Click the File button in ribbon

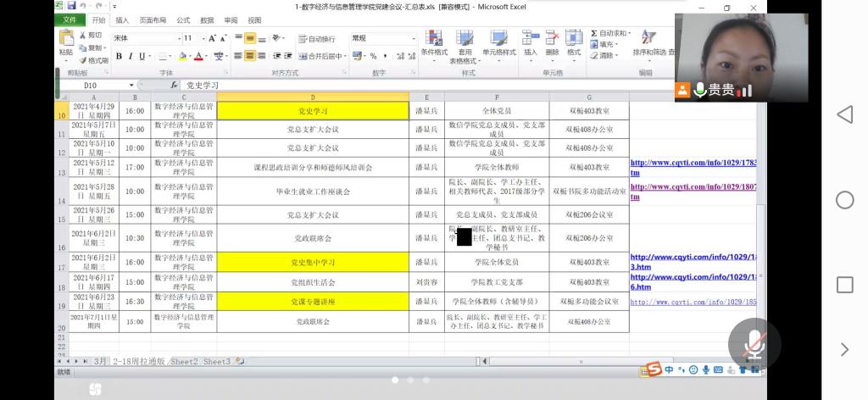coord(70,19)
